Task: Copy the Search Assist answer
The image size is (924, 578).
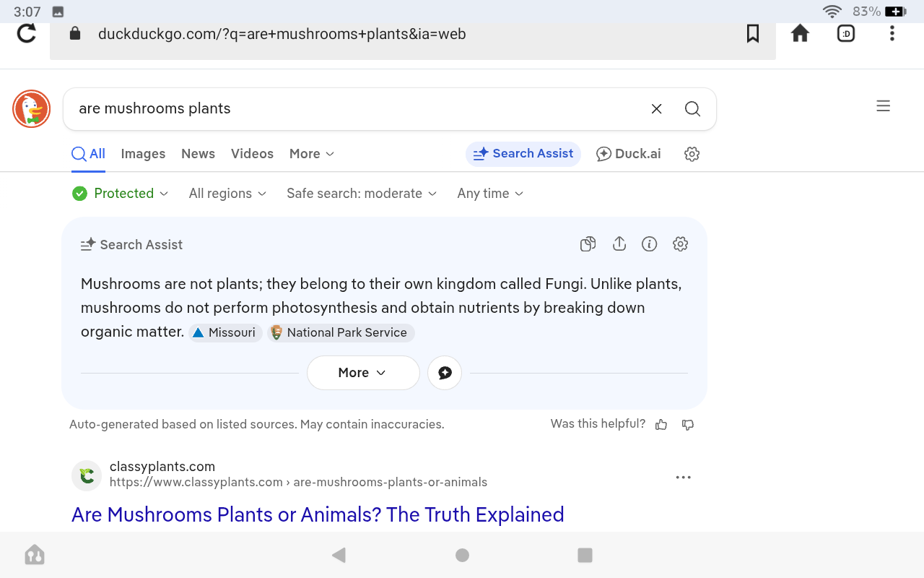Action: pyautogui.click(x=588, y=244)
